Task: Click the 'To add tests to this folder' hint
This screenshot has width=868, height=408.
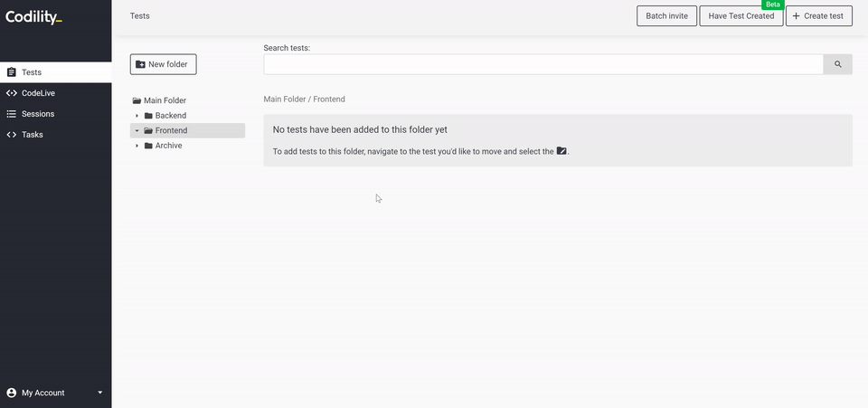Action: click(x=420, y=151)
